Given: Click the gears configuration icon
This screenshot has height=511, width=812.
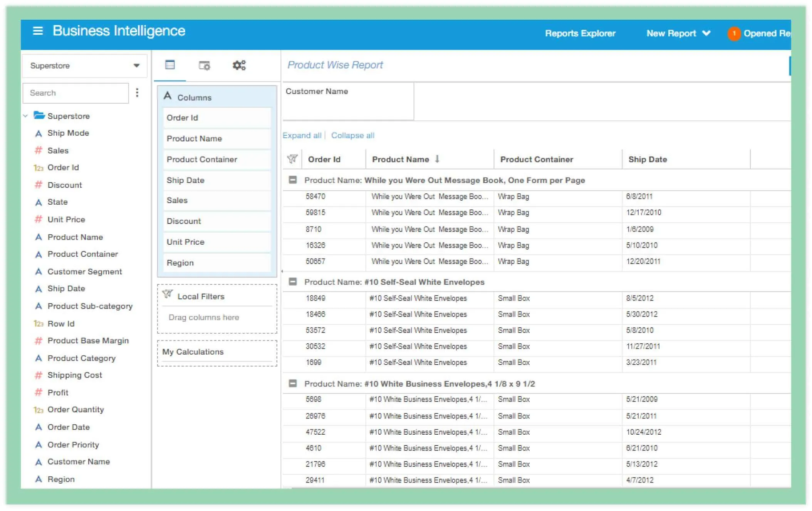Looking at the screenshot, I should coord(239,65).
